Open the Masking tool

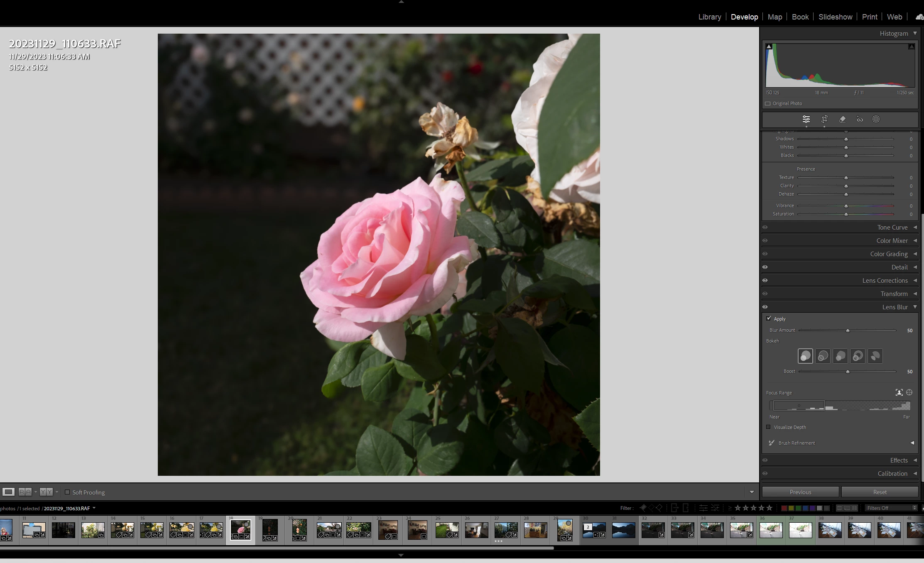coord(876,120)
